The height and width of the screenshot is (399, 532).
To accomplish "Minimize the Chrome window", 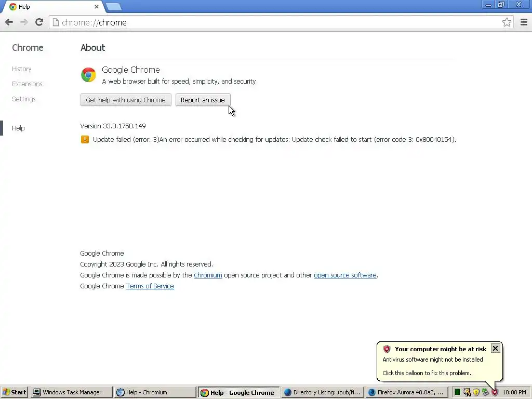I will pos(488,5).
